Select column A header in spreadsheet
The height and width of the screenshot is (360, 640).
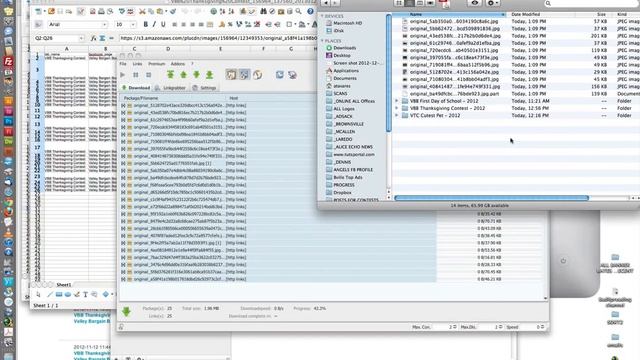click(67, 49)
